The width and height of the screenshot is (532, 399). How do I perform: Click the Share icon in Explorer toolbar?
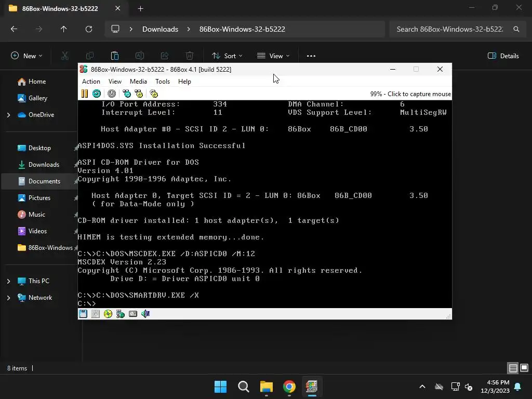(x=165, y=56)
